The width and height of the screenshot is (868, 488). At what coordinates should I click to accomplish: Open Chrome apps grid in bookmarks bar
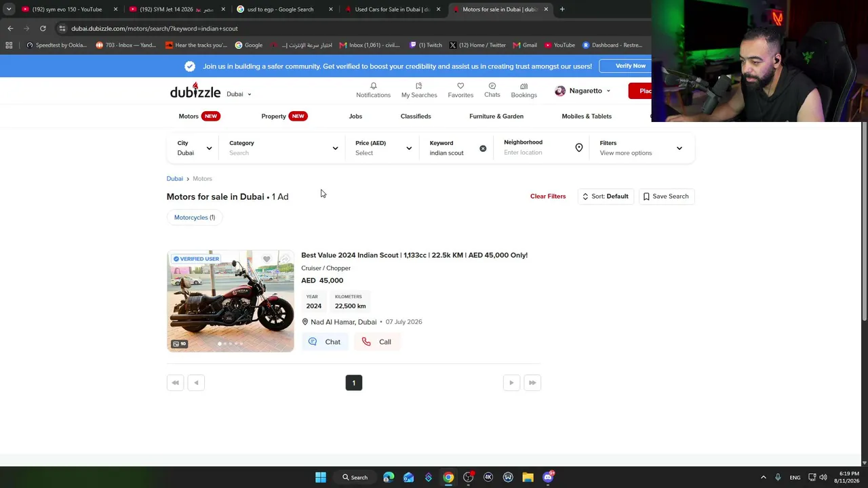pyautogui.click(x=9, y=45)
